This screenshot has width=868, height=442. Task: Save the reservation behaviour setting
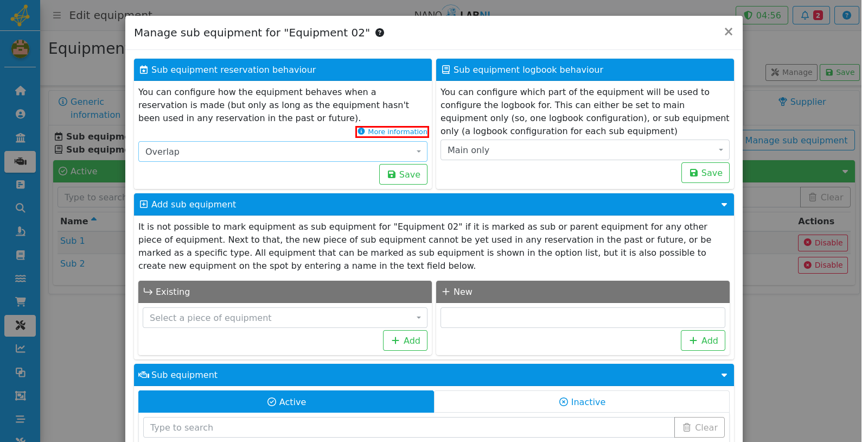coord(403,174)
